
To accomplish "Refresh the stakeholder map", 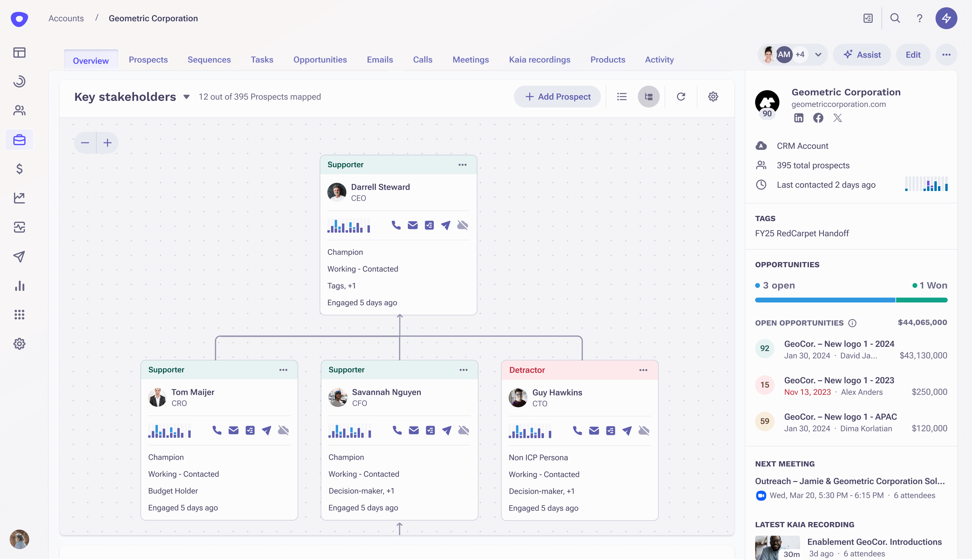I will [681, 97].
